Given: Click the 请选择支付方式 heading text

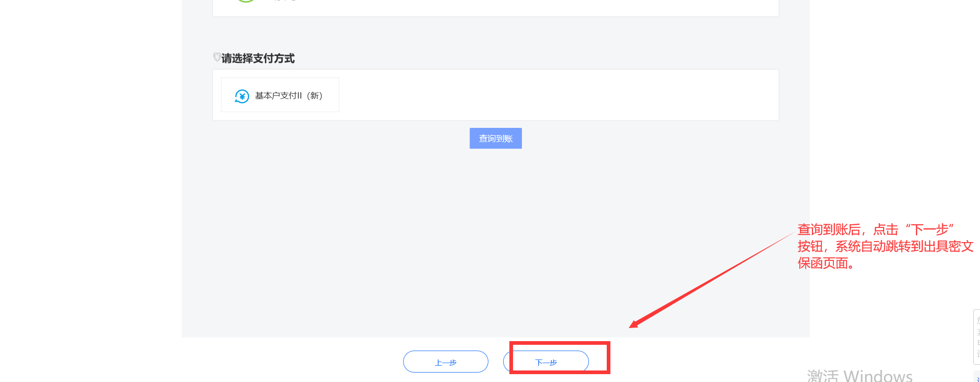Looking at the screenshot, I should [258, 58].
